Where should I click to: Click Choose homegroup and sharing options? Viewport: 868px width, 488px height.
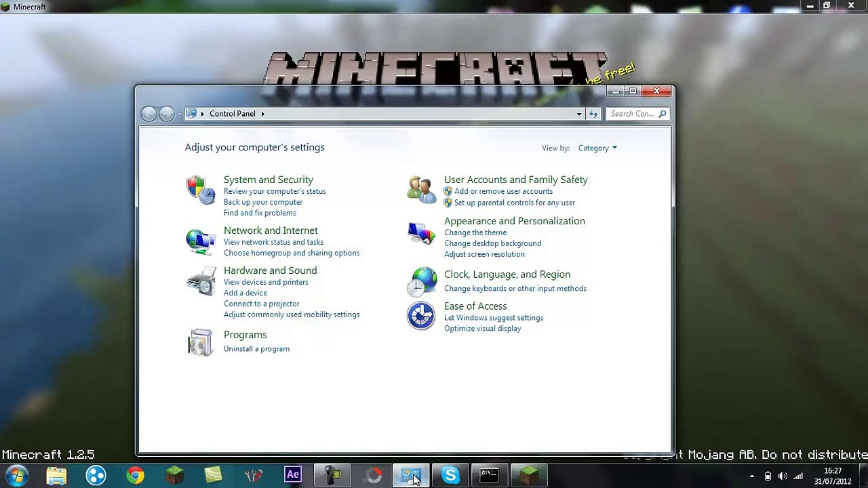click(292, 253)
